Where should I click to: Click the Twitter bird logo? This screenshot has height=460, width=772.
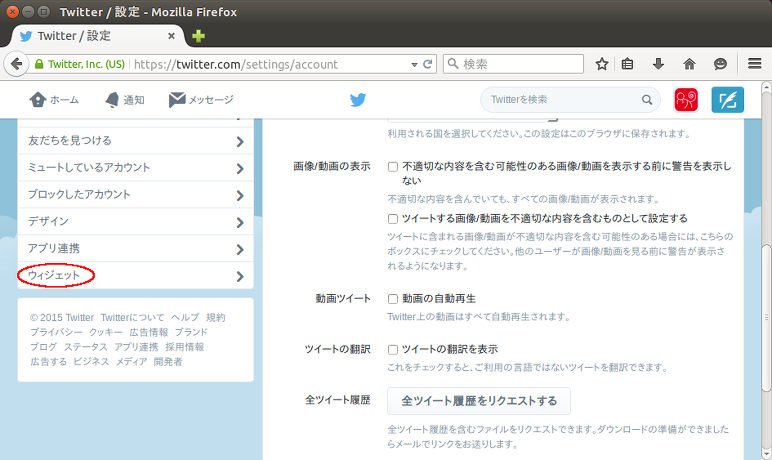click(358, 99)
